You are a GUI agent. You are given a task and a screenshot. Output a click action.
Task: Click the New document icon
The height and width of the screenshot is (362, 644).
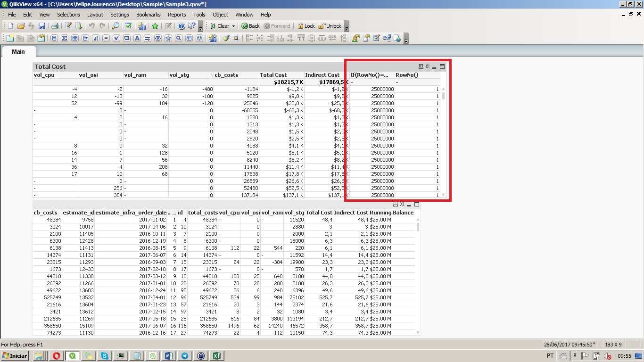point(10,26)
